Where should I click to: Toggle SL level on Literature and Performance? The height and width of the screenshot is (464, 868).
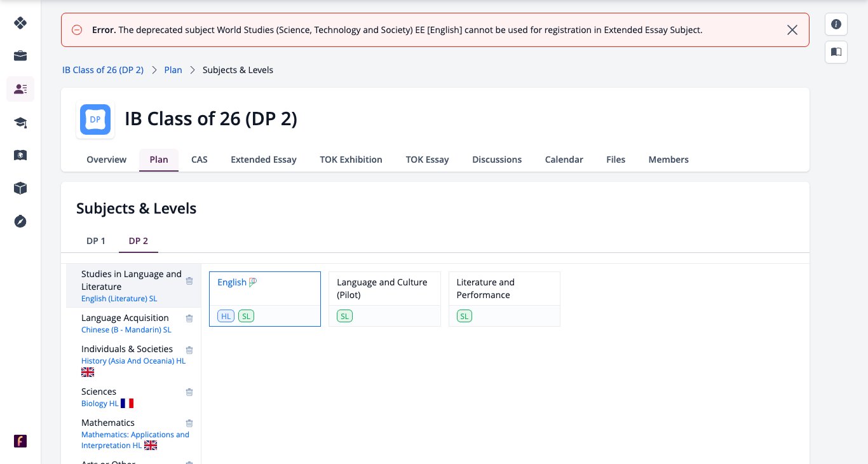pyautogui.click(x=465, y=316)
